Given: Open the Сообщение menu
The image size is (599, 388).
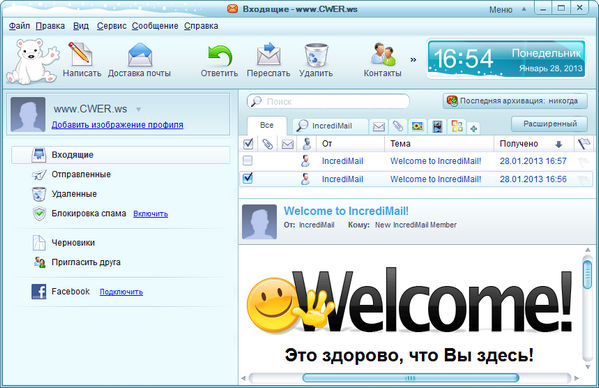Looking at the screenshot, I should 155,26.
